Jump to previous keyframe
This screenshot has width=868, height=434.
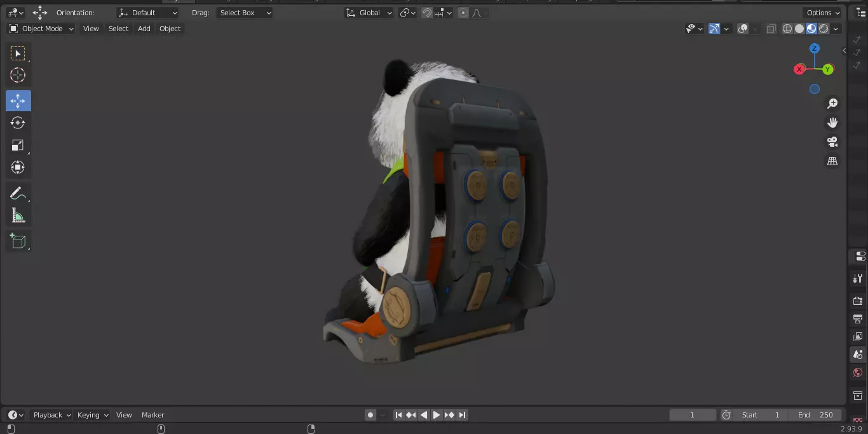coord(411,415)
